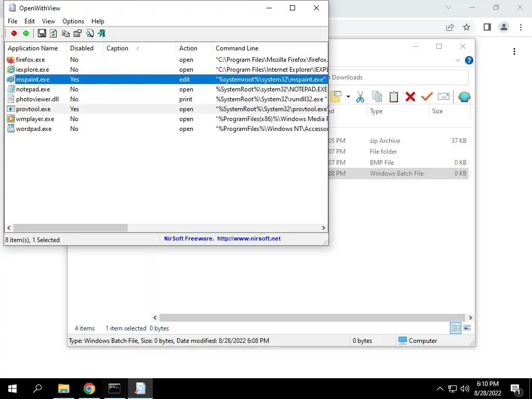Image resolution: width=532 pixels, height=399 pixels.
Task: Open Chrome profile avatar icon
Action: (504, 27)
